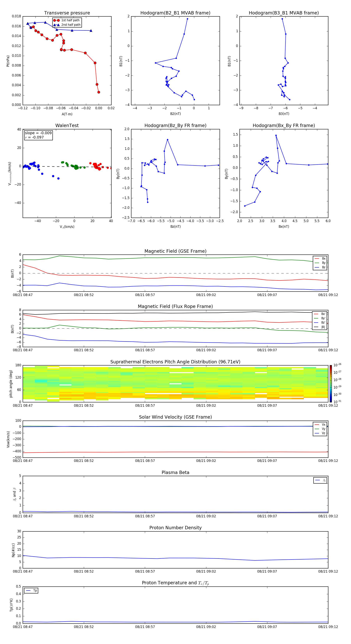
Task: Click the 'Tp(10^6K)' y-axis label
Action: [11, 605]
